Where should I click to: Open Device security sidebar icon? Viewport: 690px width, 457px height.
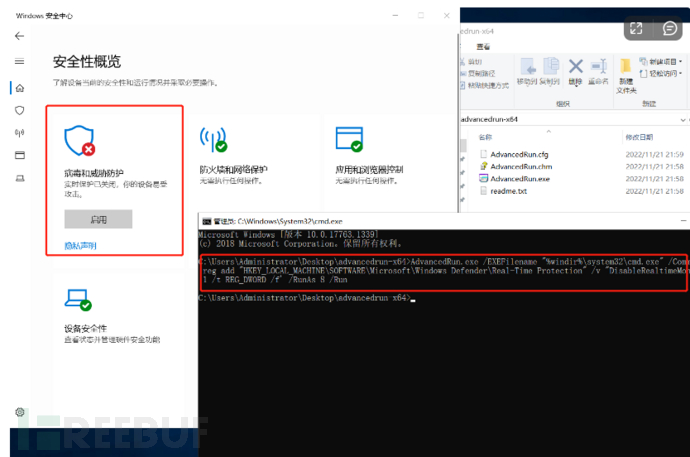point(20,178)
